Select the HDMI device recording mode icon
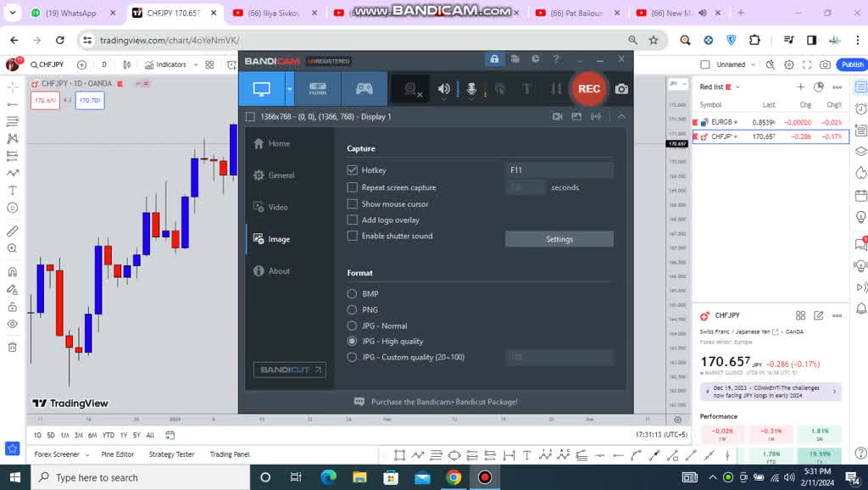 [318, 89]
